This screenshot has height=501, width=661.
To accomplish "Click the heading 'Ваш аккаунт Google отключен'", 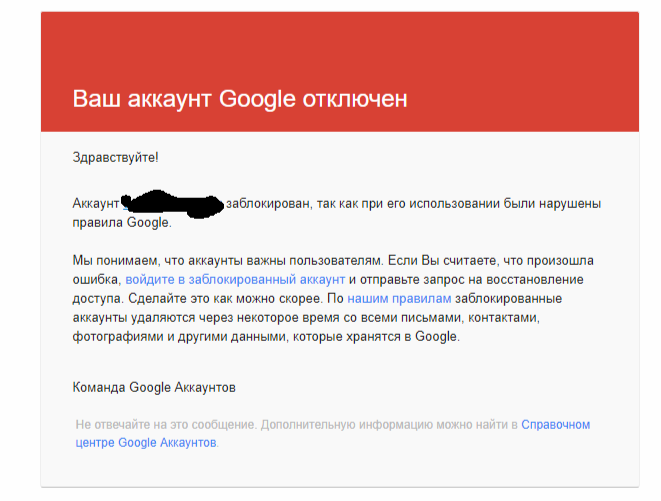I will [240, 99].
